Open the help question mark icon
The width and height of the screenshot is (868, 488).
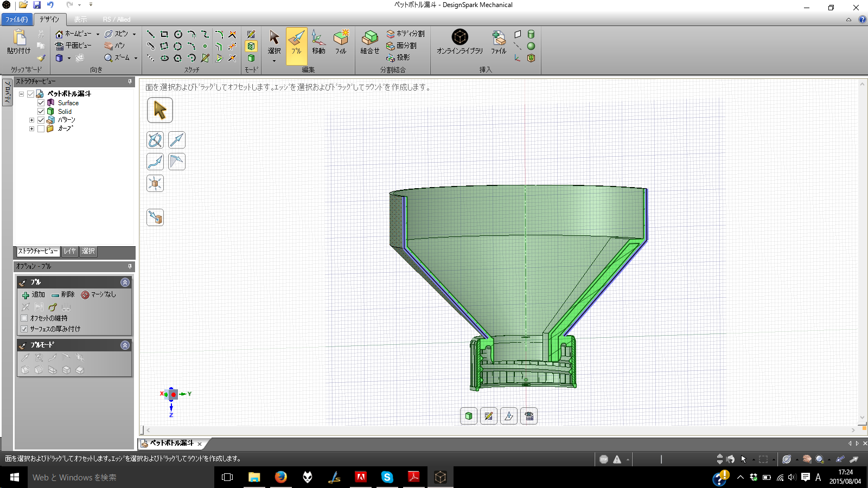[x=862, y=20]
